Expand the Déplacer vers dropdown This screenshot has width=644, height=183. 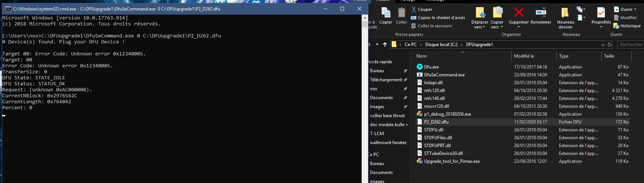click(480, 27)
